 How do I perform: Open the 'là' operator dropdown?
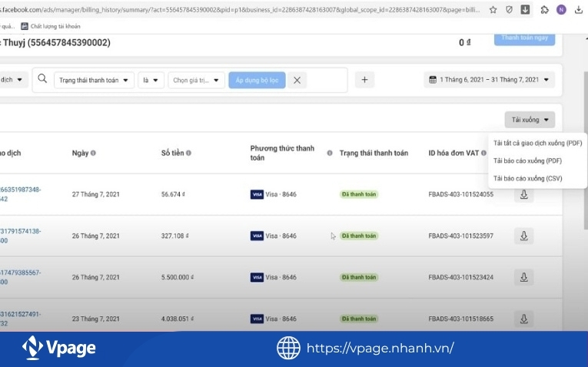(151, 80)
